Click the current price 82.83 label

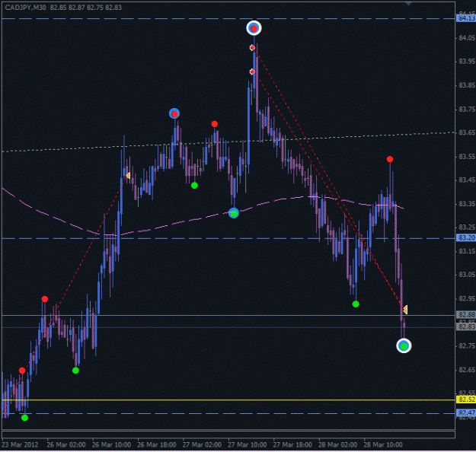(x=466, y=326)
